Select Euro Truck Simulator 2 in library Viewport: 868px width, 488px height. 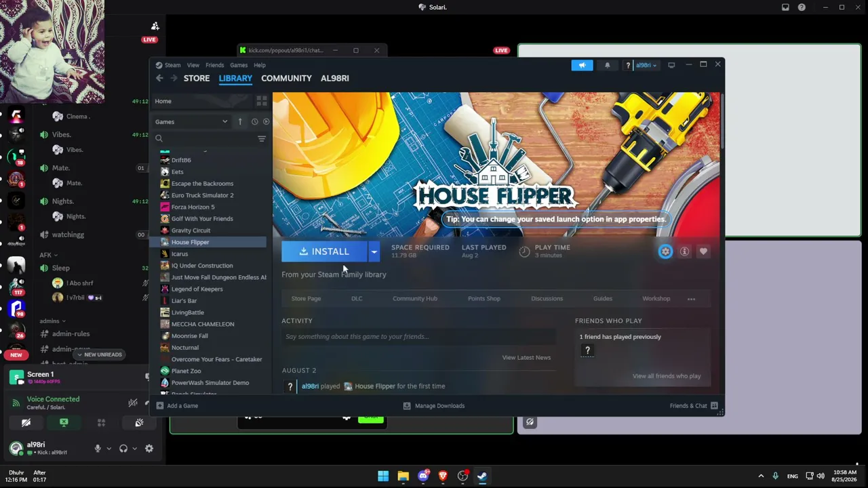tap(202, 195)
